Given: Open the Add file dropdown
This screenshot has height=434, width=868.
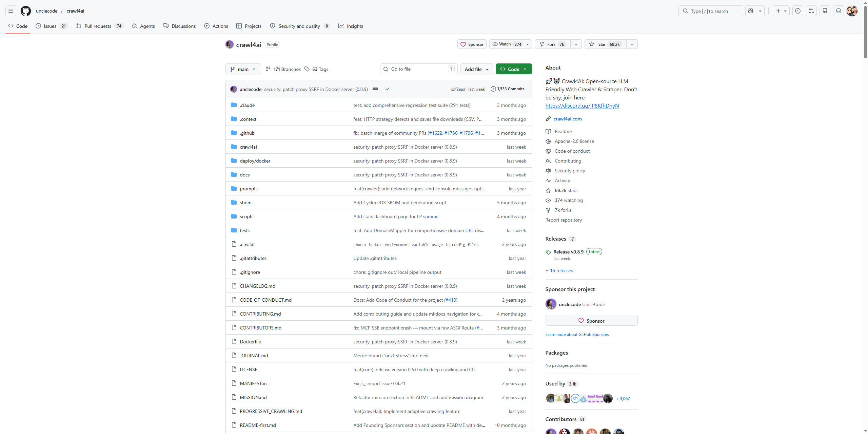Looking at the screenshot, I should pyautogui.click(x=477, y=69).
